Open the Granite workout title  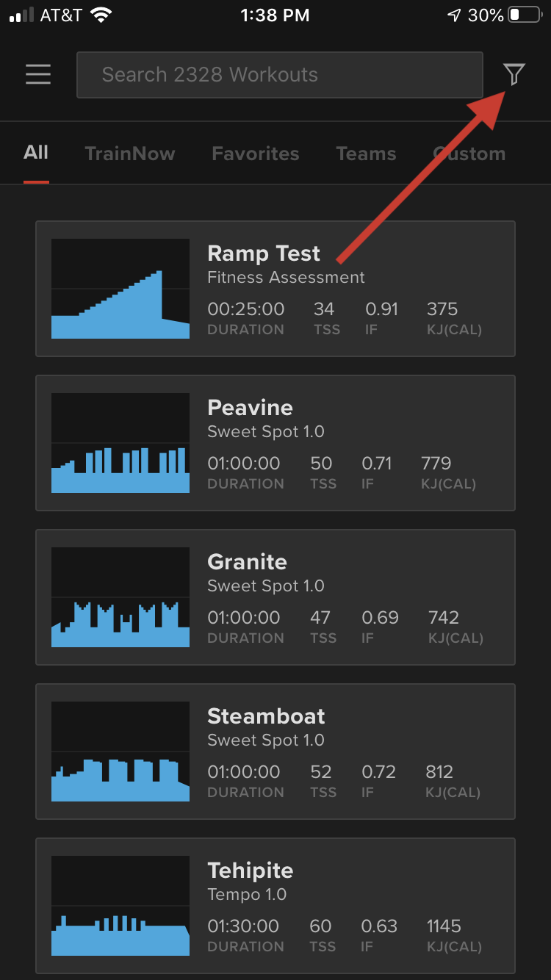[247, 562]
